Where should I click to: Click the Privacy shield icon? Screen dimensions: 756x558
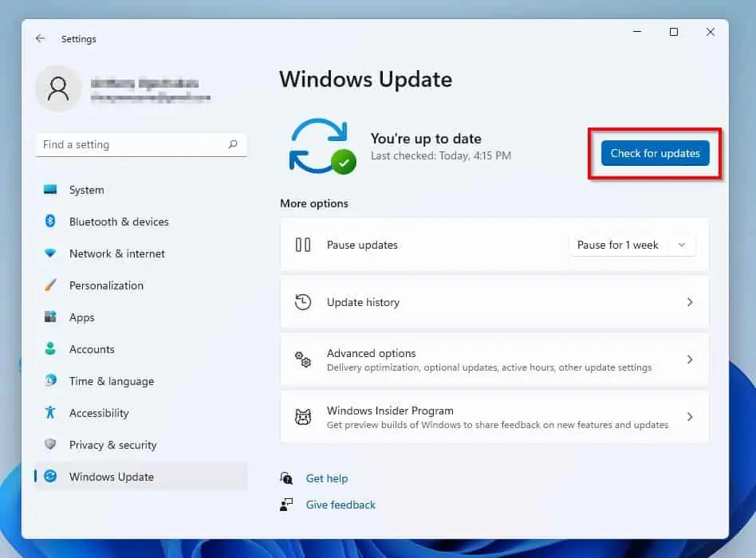tap(50, 444)
